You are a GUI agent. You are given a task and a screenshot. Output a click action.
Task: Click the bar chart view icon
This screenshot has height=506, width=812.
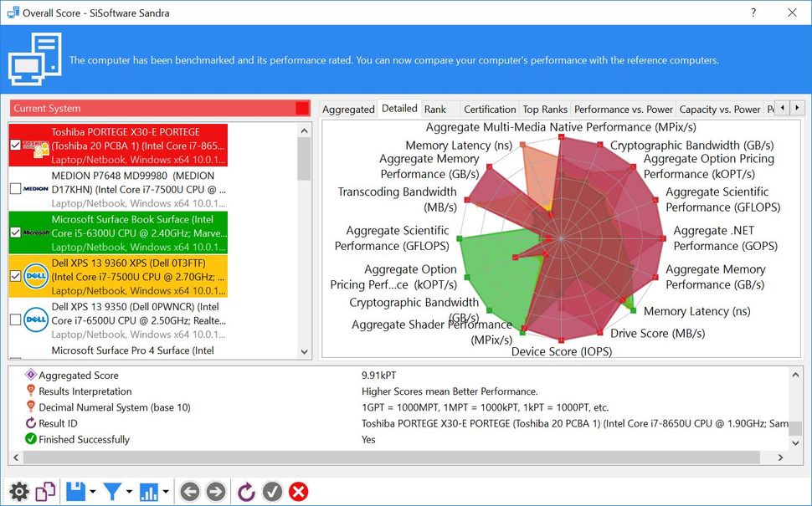[149, 492]
